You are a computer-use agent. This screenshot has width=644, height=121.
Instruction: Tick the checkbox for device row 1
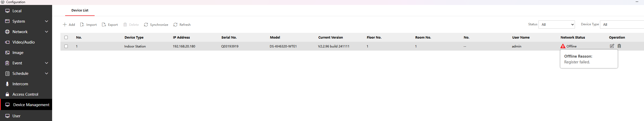pos(66,46)
